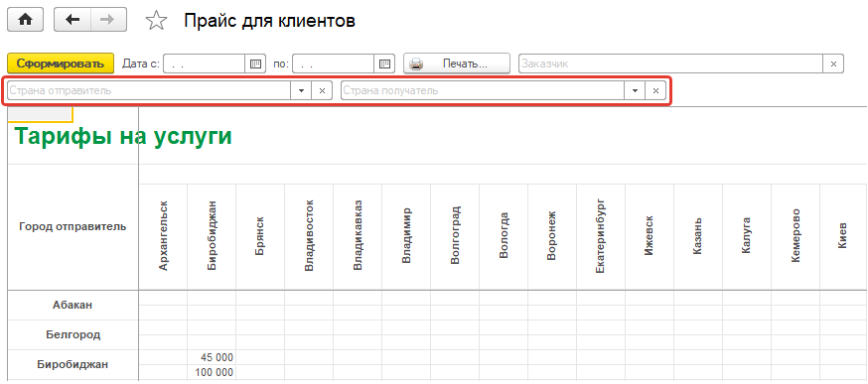This screenshot has height=384, width=868.
Task: Click the Прайс для клиентов page title
Action: point(269,21)
